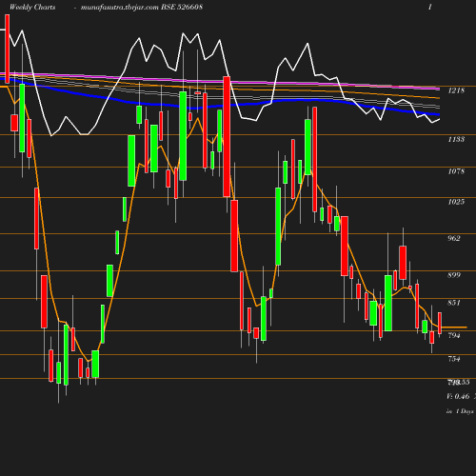Click the 962 price level label
The image size is (476, 476).
click(x=454, y=238)
